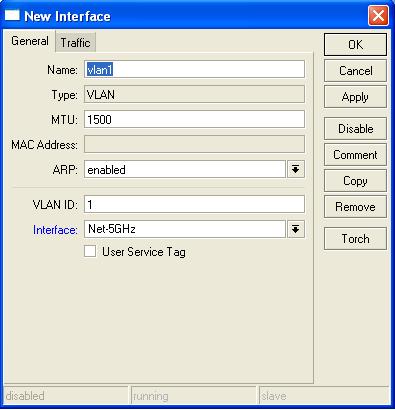Click the Copy button

pyautogui.click(x=355, y=181)
